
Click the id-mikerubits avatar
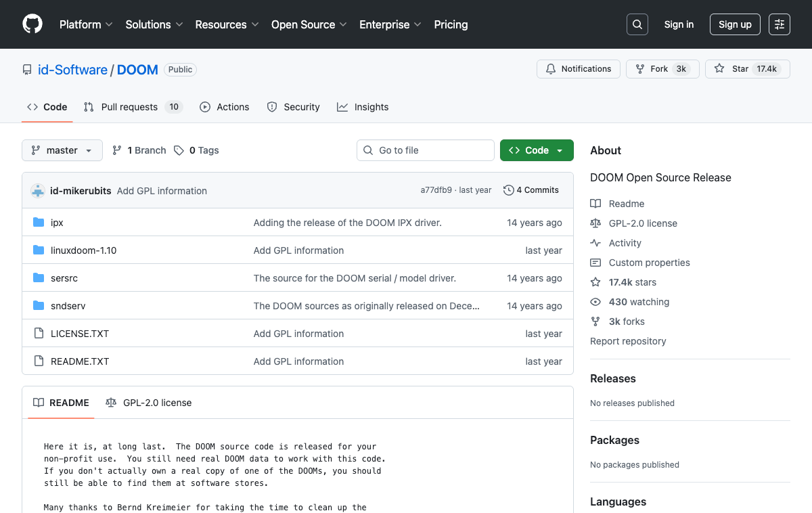coord(38,191)
